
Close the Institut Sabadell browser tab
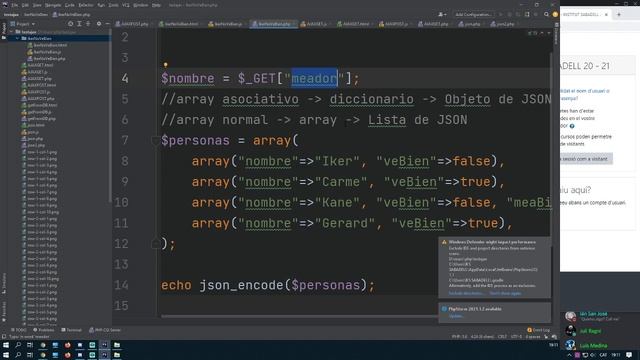pos(606,14)
